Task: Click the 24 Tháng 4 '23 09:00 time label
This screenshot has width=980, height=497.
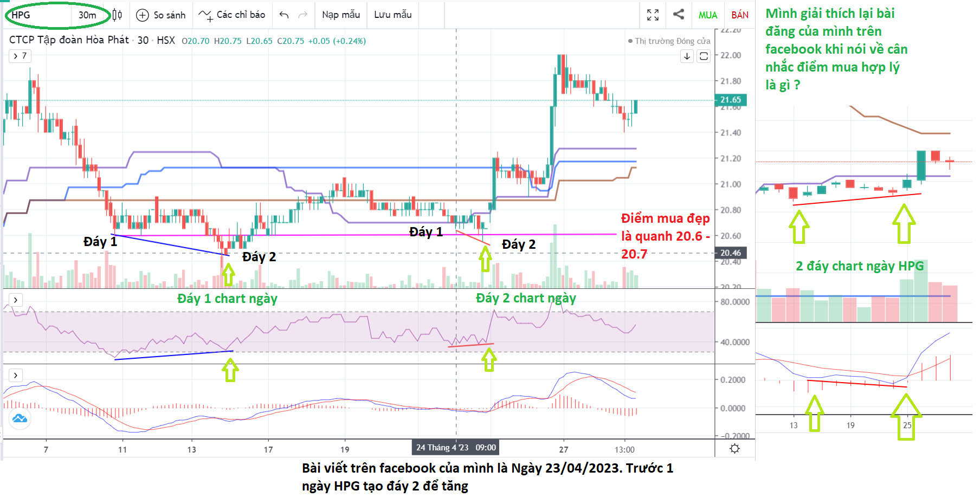Action: tap(455, 448)
